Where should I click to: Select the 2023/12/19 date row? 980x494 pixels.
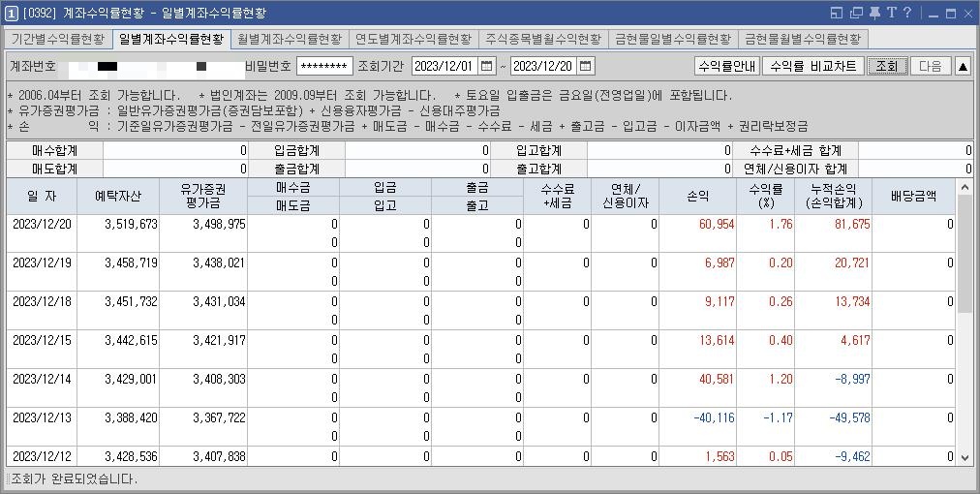(x=481, y=272)
